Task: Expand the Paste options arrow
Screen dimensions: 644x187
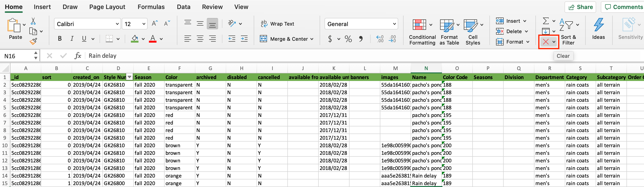Action: point(24,25)
